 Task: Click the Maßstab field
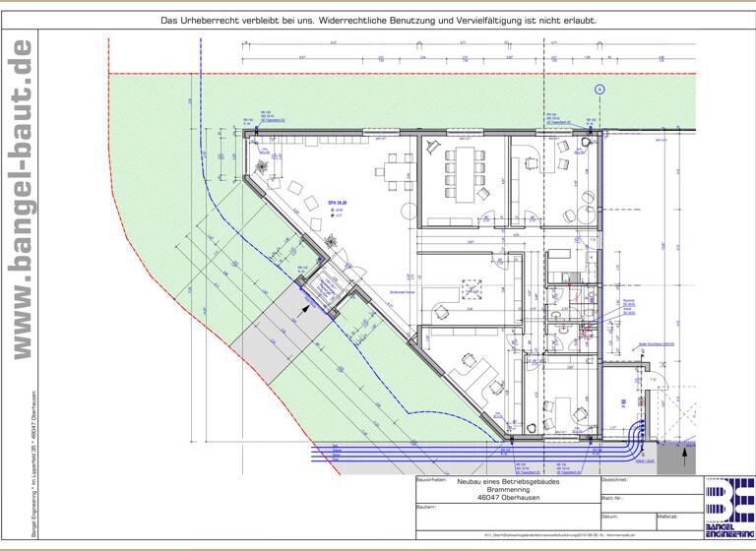click(678, 520)
